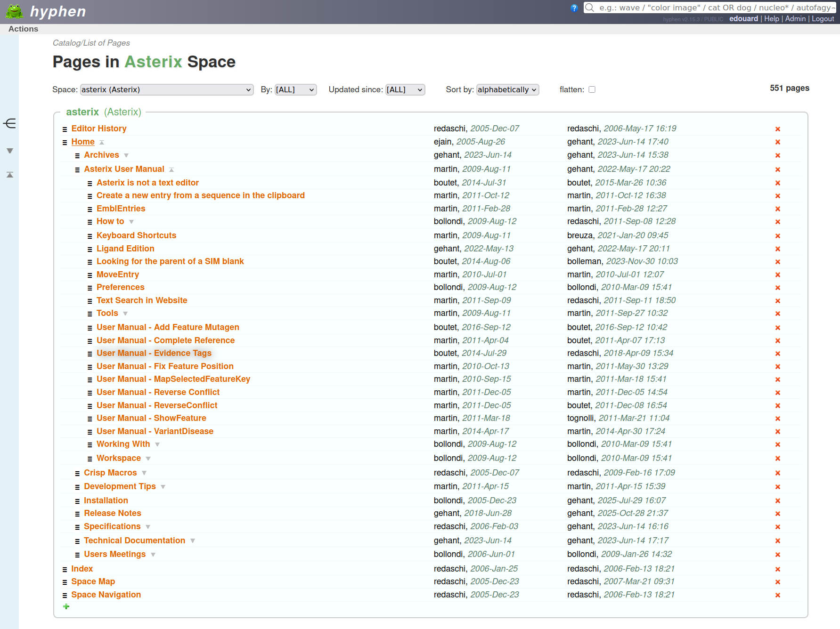Click the handle icon beside Space Map
The height and width of the screenshot is (629, 840).
[x=65, y=582]
